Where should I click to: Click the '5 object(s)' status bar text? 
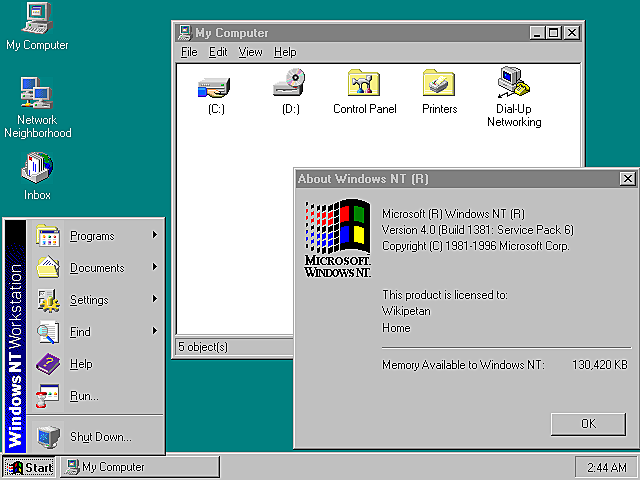(x=203, y=347)
